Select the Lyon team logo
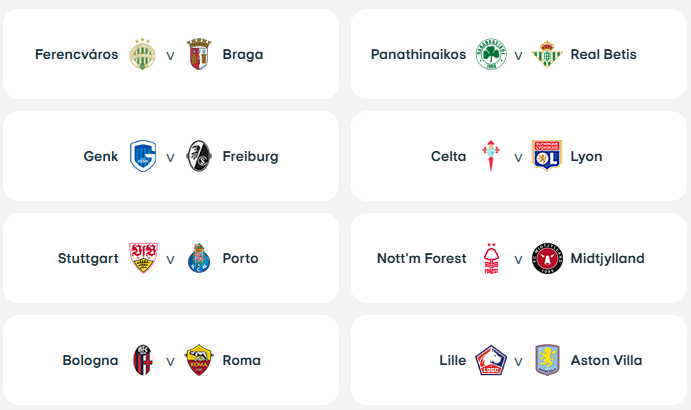691x410 pixels. click(x=547, y=156)
